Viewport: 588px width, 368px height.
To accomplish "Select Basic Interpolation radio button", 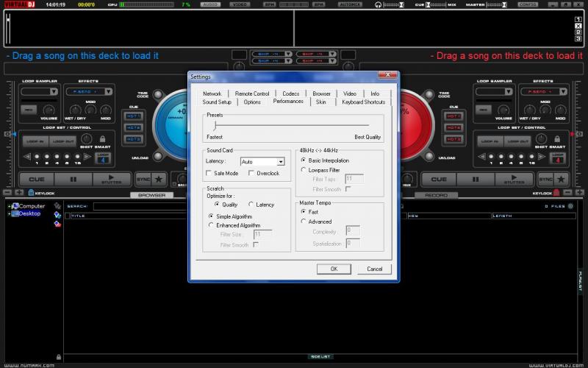I will coord(304,160).
